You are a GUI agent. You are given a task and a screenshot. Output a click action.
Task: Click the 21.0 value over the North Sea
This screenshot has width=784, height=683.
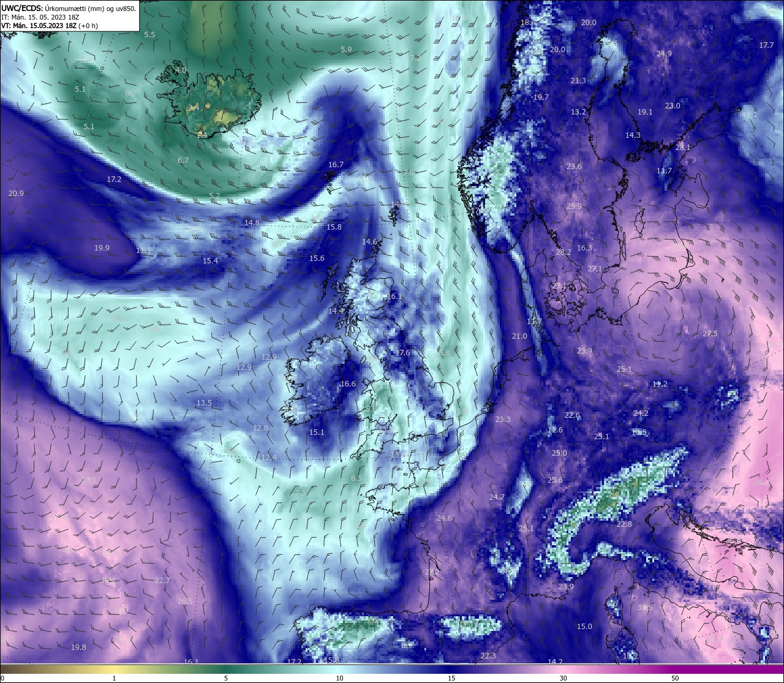point(519,336)
